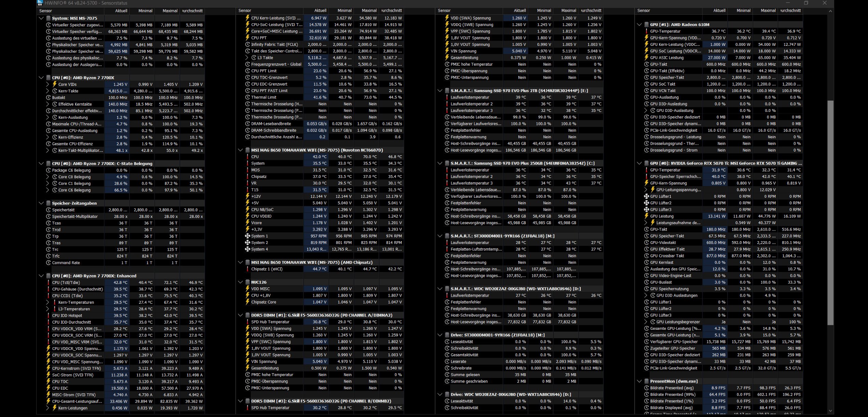Click the fan icon beside System 4
868x417 pixels.
[248, 249]
